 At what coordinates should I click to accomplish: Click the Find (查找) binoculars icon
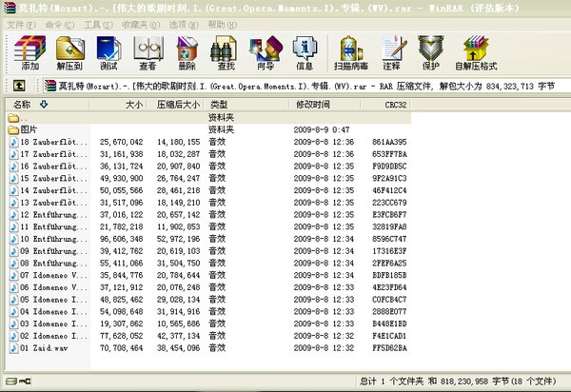(x=226, y=52)
